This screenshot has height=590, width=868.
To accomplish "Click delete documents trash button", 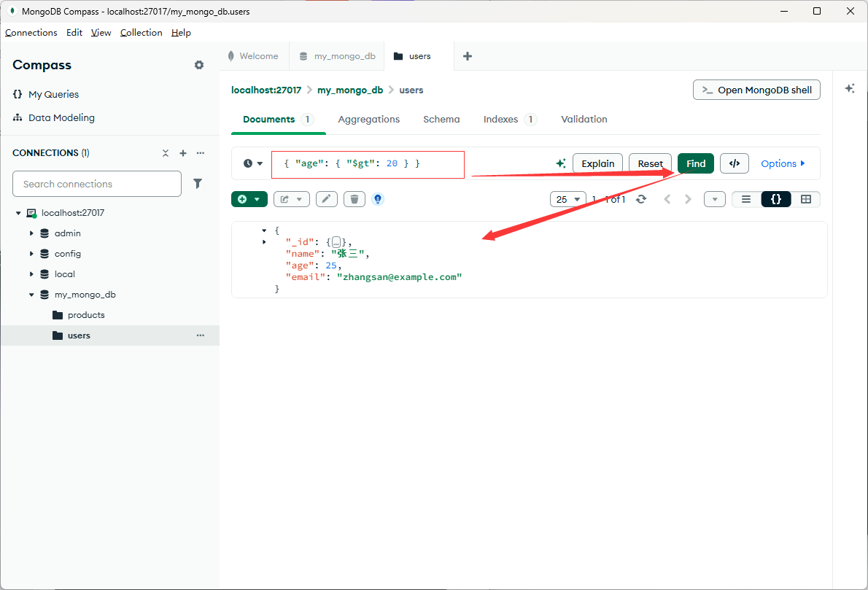I will [354, 199].
